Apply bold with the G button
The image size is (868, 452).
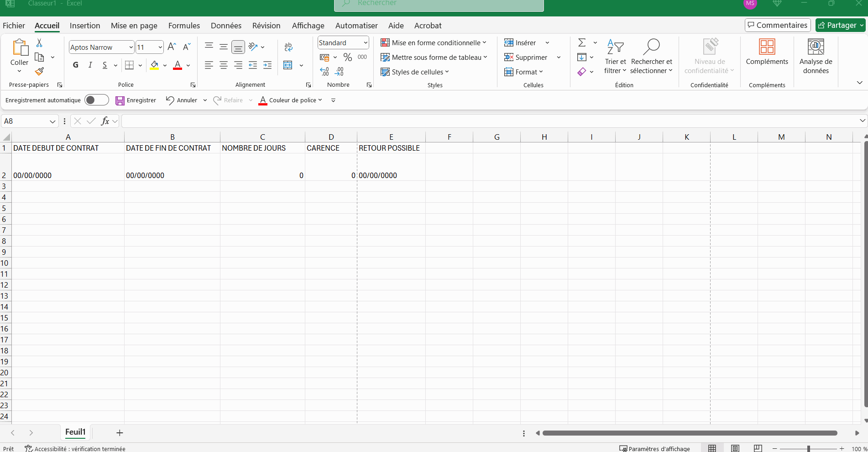coord(76,65)
